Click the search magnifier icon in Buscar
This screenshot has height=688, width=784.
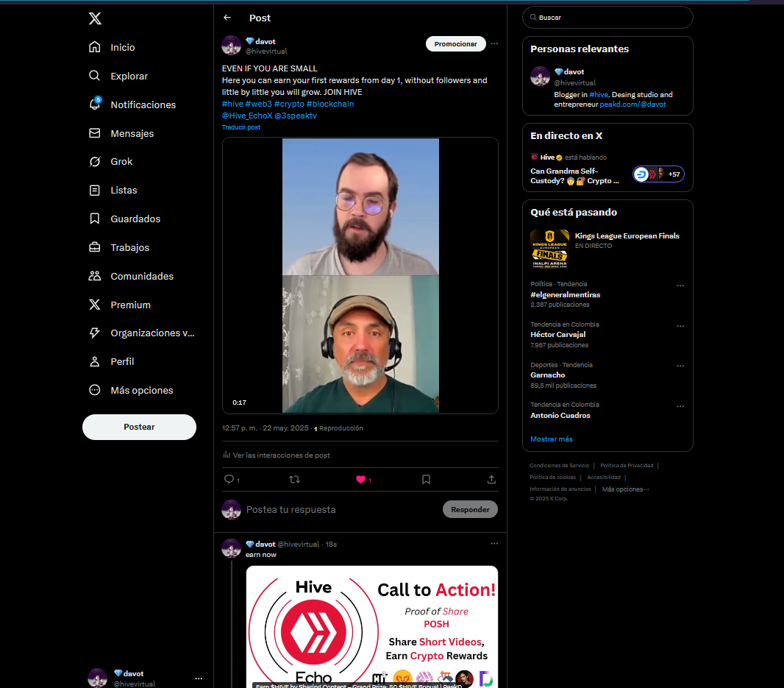[x=533, y=18]
